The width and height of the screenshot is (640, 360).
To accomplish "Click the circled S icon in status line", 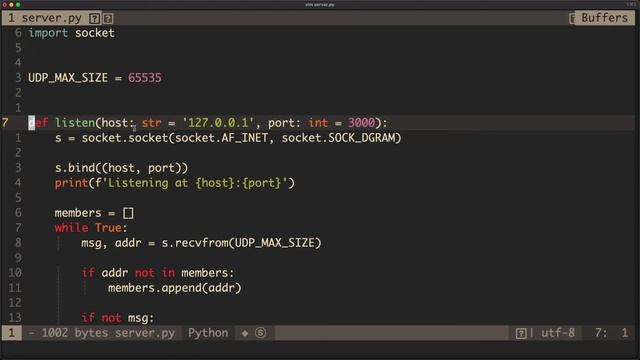I will pyautogui.click(x=260, y=333).
